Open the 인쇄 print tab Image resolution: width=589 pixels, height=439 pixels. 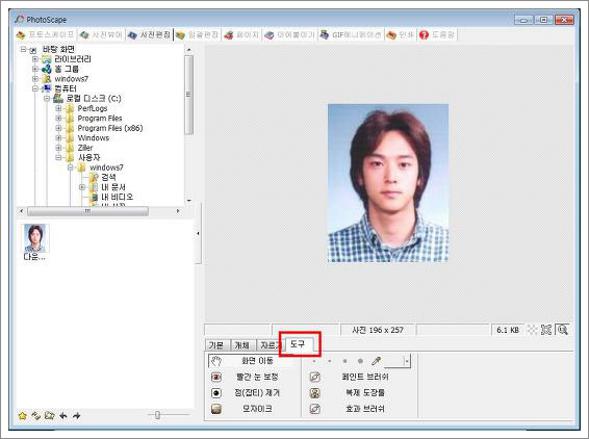pos(400,35)
